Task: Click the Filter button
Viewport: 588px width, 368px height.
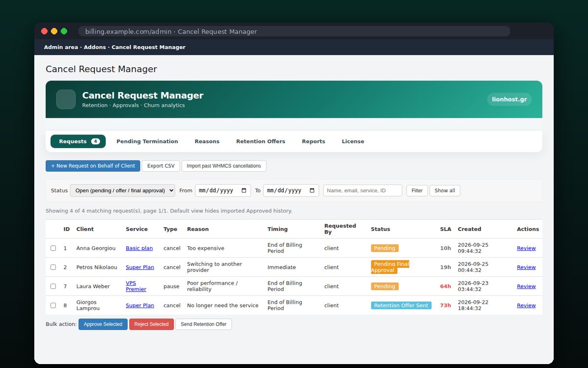Action: (417, 190)
